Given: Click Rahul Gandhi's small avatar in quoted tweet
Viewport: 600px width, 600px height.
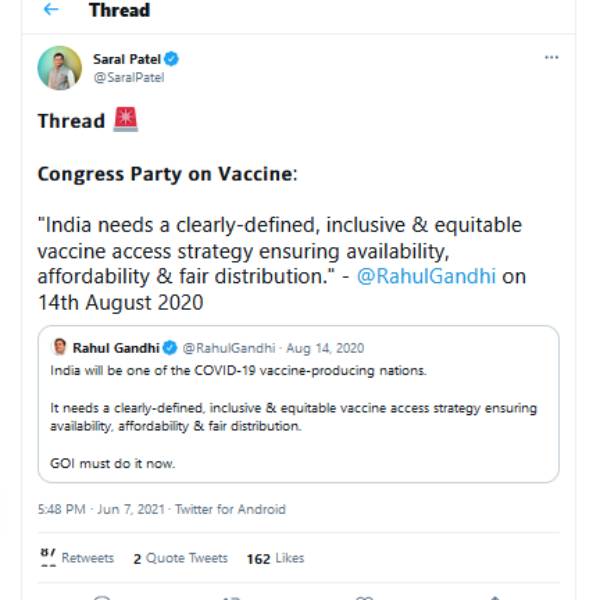Looking at the screenshot, I should click(x=59, y=348).
